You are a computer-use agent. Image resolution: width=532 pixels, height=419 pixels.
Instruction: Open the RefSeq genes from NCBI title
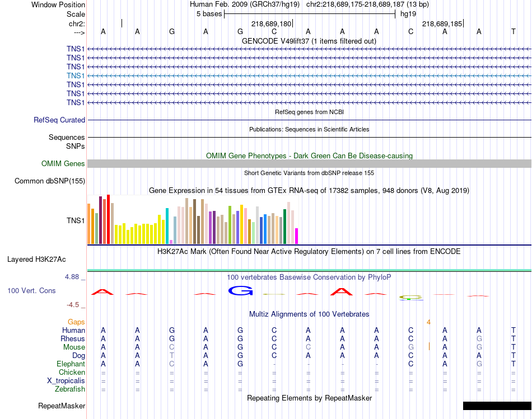309,112
